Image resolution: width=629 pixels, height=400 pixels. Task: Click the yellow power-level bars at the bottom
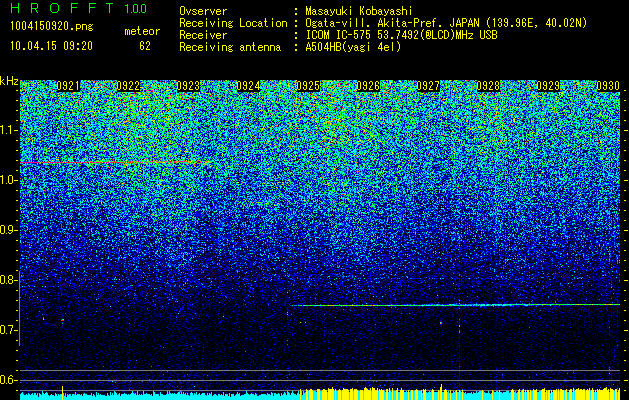tap(460, 392)
